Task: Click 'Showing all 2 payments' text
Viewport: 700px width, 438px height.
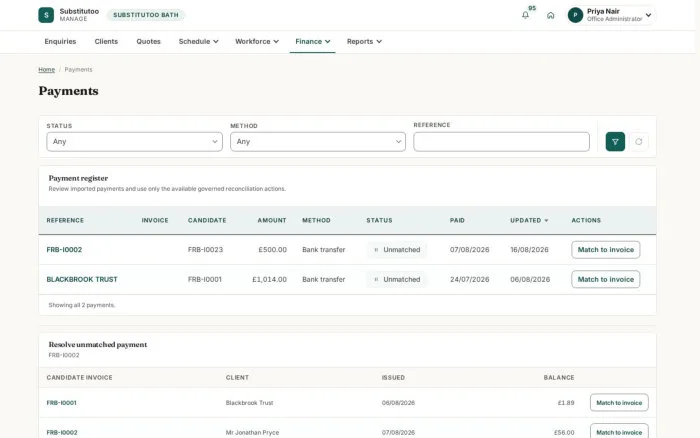Action: [82, 305]
